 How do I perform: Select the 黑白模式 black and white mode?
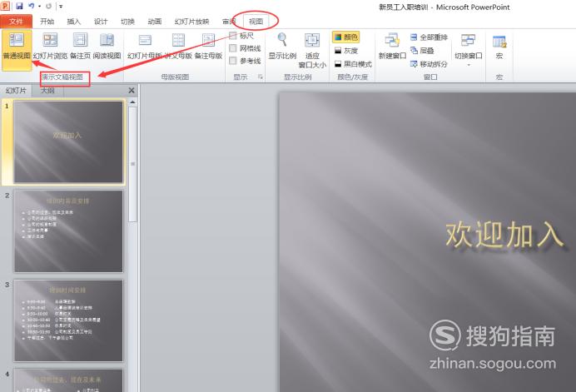point(353,64)
